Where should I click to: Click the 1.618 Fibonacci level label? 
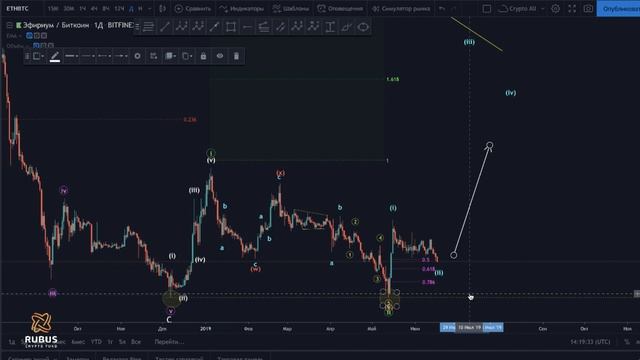pos(393,79)
